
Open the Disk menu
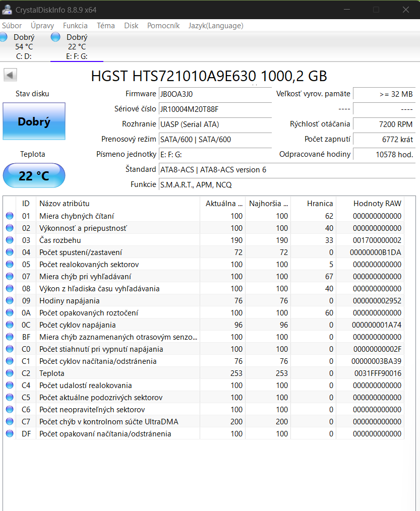[x=131, y=25]
